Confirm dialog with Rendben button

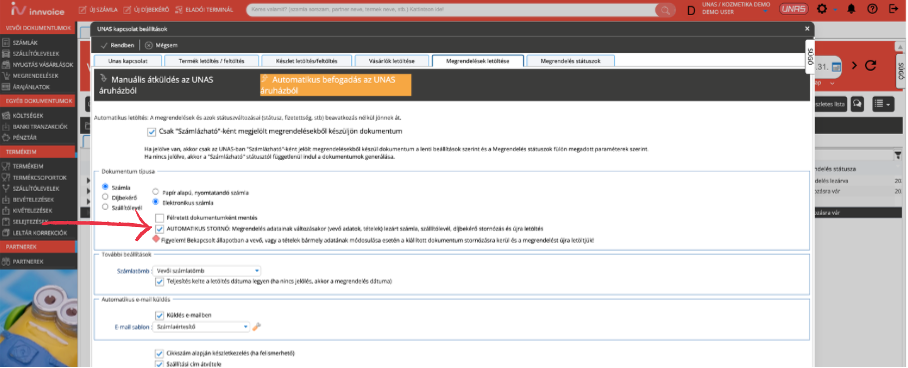click(118, 45)
